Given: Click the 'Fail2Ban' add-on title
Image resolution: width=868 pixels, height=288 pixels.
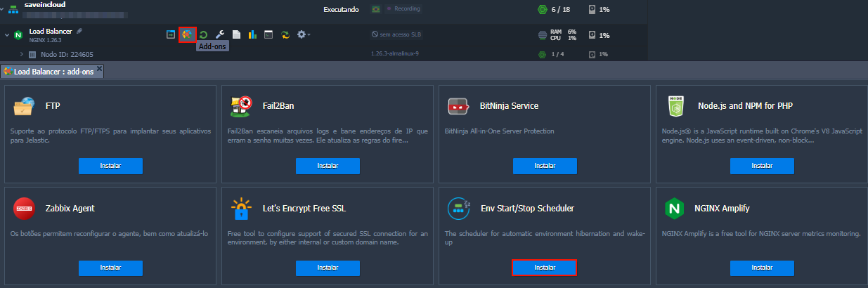Looking at the screenshot, I should pyautogui.click(x=278, y=106).
